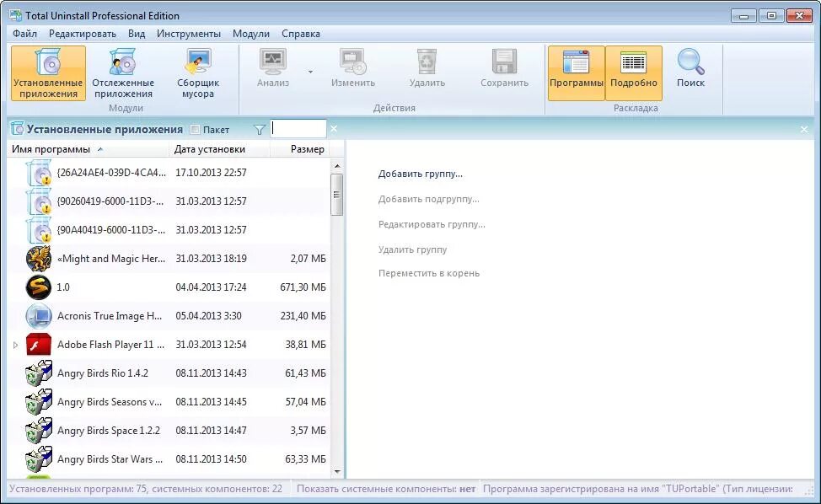The image size is (821, 504).
Task: Open the Поиск magnifier tool
Action: pos(690,68)
